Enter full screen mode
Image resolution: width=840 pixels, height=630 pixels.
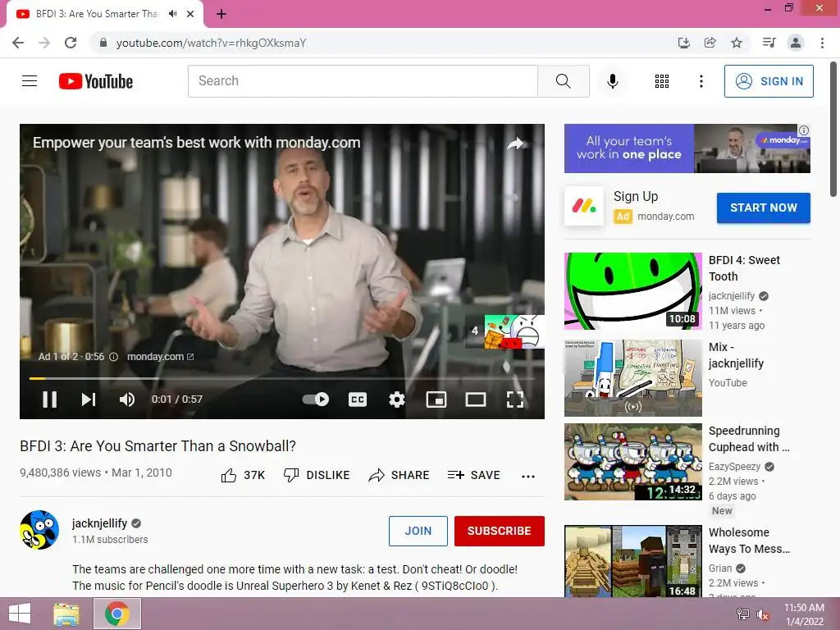click(515, 399)
